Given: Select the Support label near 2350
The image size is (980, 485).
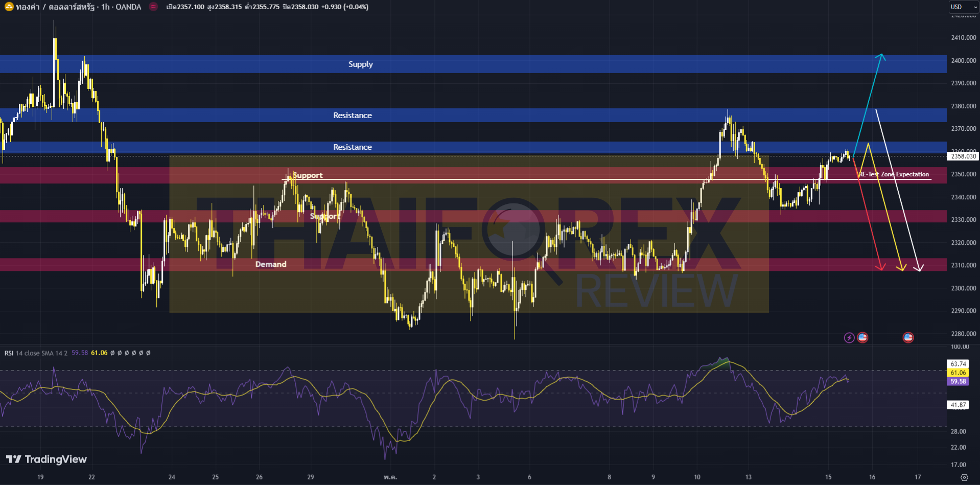Looking at the screenshot, I should pos(308,175).
